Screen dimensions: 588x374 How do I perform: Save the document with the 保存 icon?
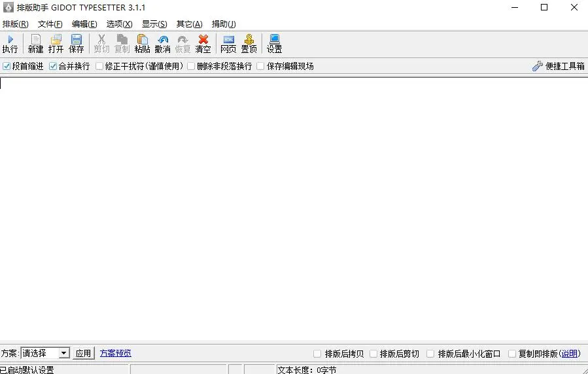click(76, 39)
